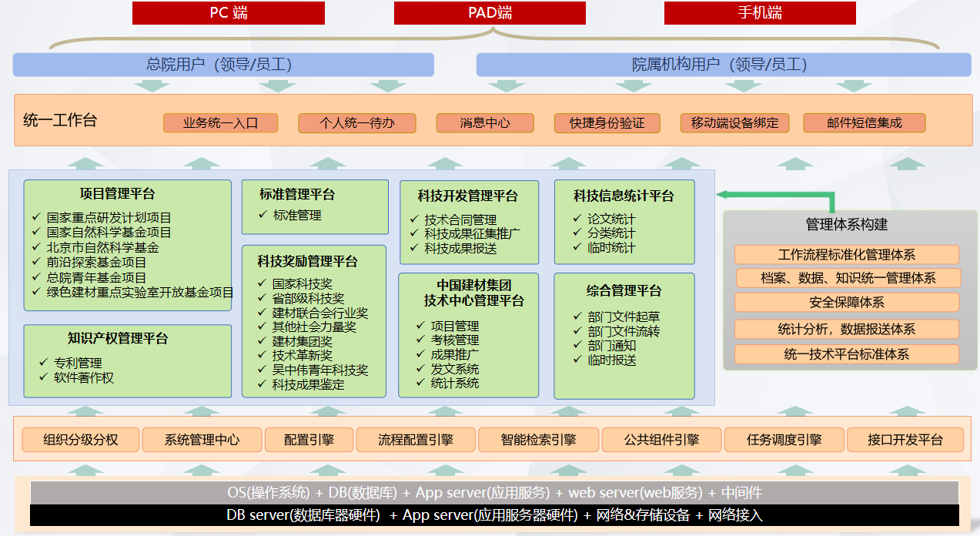Select 技术革新奖 item
The width and height of the screenshot is (980, 536).
tap(303, 355)
